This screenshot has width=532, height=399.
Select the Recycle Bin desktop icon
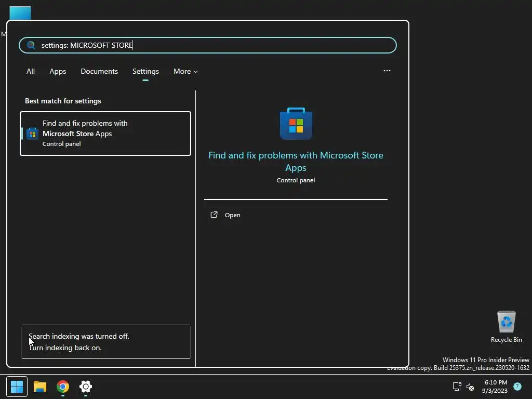(506, 326)
